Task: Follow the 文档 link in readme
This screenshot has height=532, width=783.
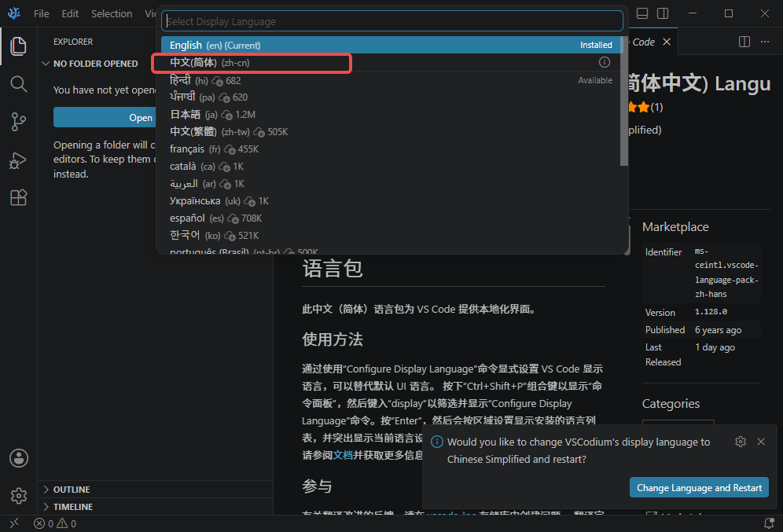Action: 343,455
